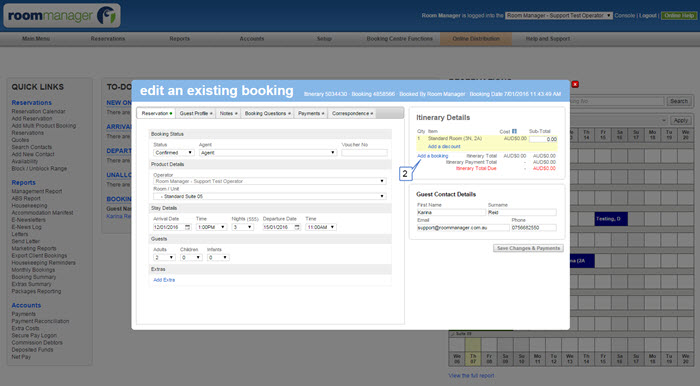
Task: Open the Main Menu item
Action: (36, 39)
